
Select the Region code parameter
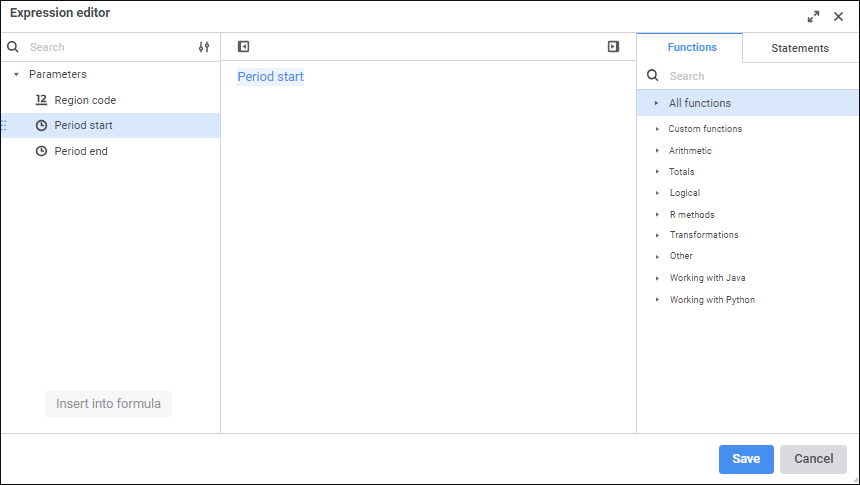click(85, 100)
